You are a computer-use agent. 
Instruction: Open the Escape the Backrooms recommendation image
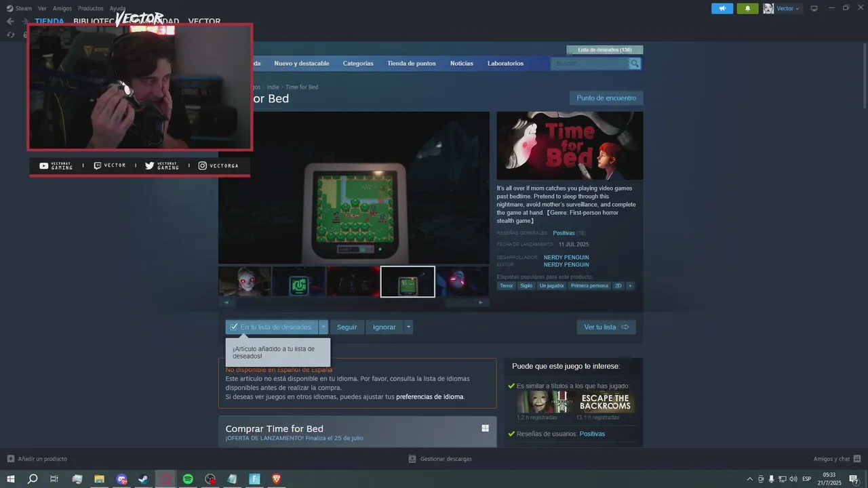click(606, 402)
